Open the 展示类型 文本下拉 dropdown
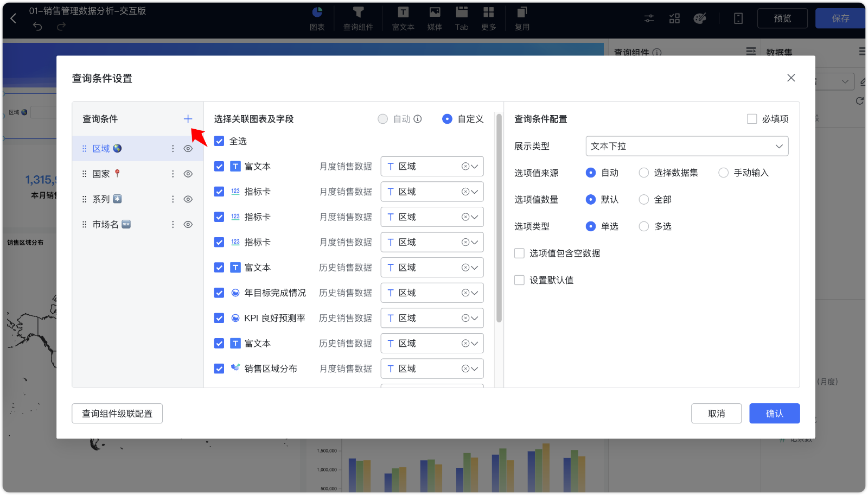Image resolution: width=868 pixels, height=495 pixels. point(687,146)
